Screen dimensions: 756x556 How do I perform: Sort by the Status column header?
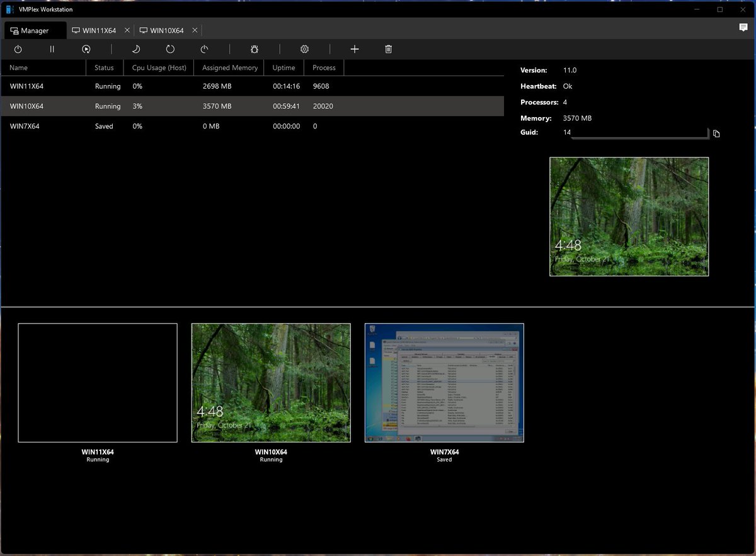pyautogui.click(x=105, y=67)
